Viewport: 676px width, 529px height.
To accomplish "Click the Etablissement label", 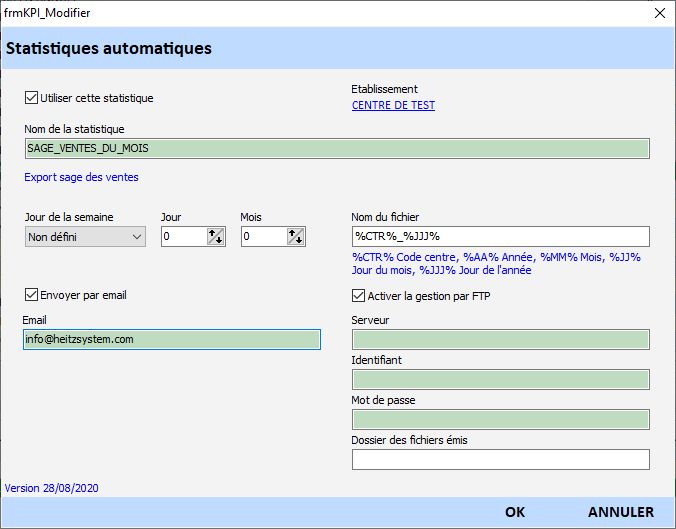I will (384, 89).
